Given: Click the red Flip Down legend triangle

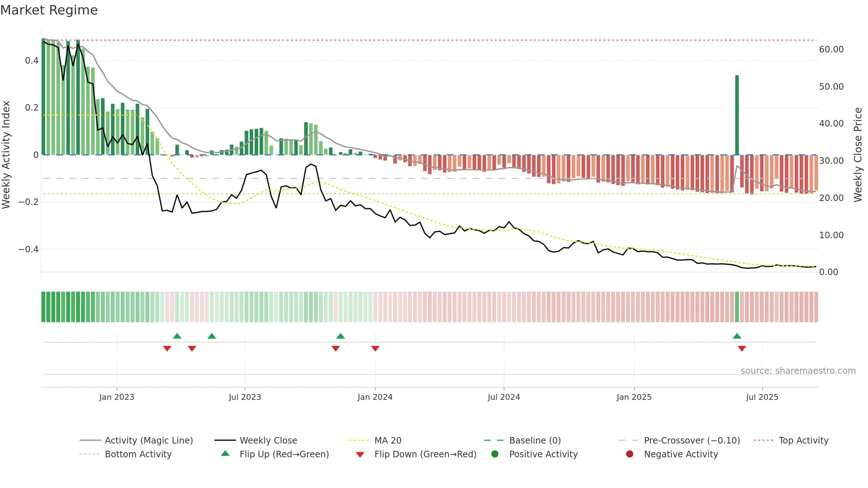Looking at the screenshot, I should [360, 455].
